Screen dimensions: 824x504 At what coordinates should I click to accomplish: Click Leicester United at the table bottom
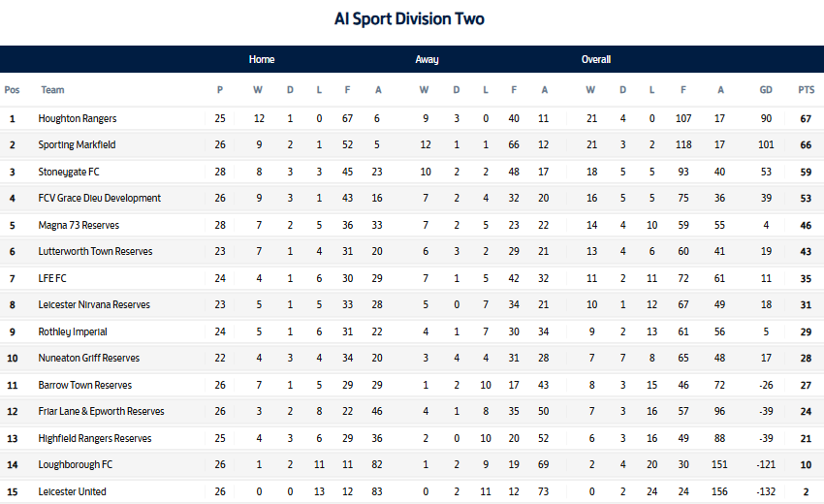point(72,491)
